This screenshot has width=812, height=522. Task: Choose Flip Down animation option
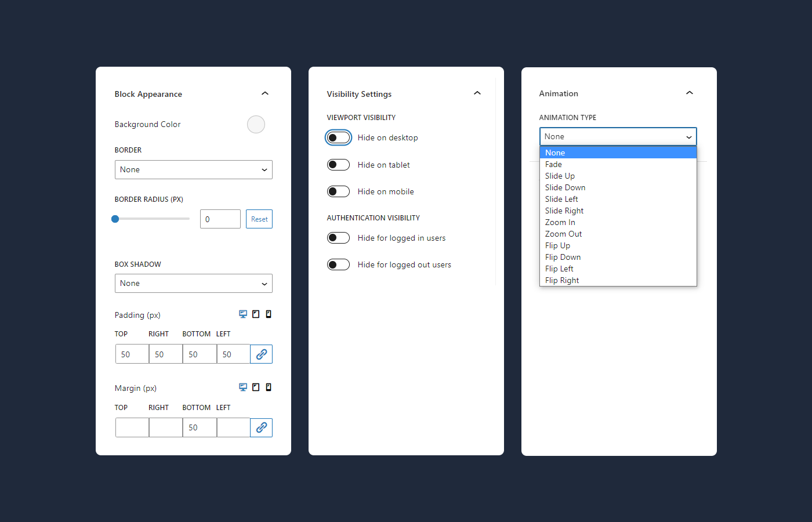coord(618,257)
